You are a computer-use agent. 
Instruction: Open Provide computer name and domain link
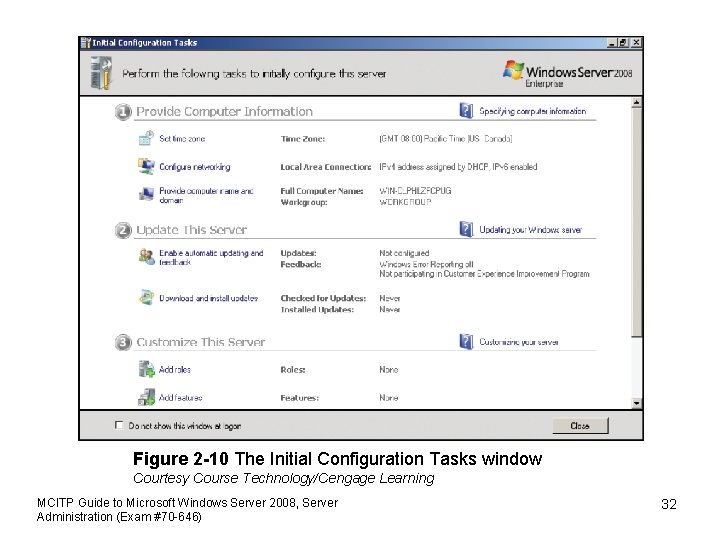click(x=206, y=195)
